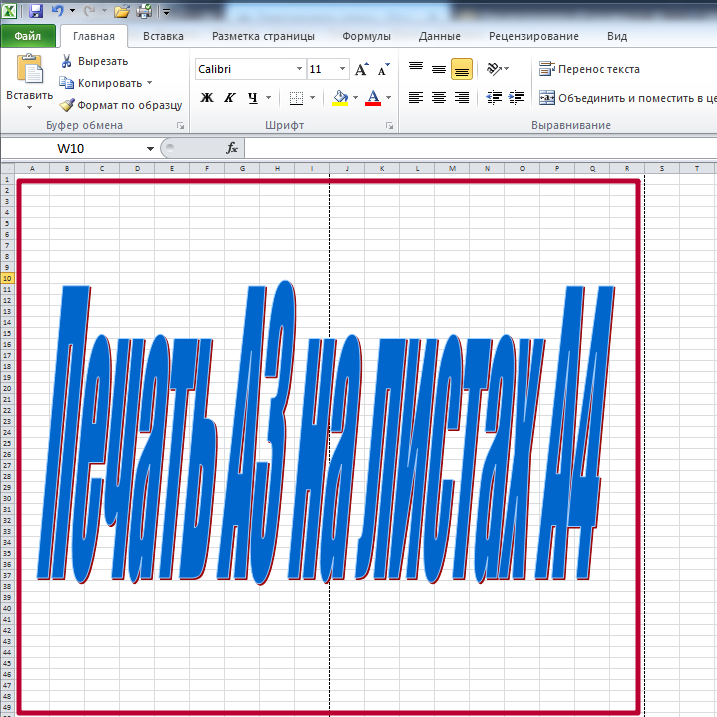Click the Paste (Вставить) clipboard icon
The width and height of the screenshot is (717, 717).
[30, 70]
